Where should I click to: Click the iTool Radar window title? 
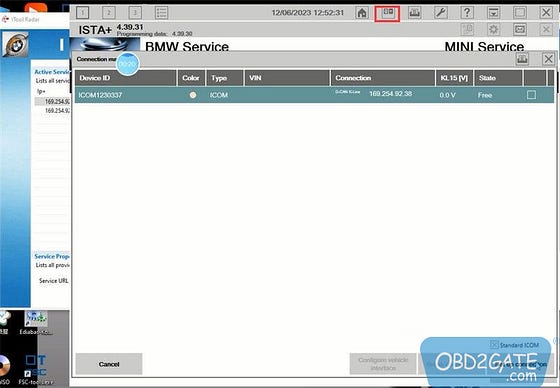point(25,19)
